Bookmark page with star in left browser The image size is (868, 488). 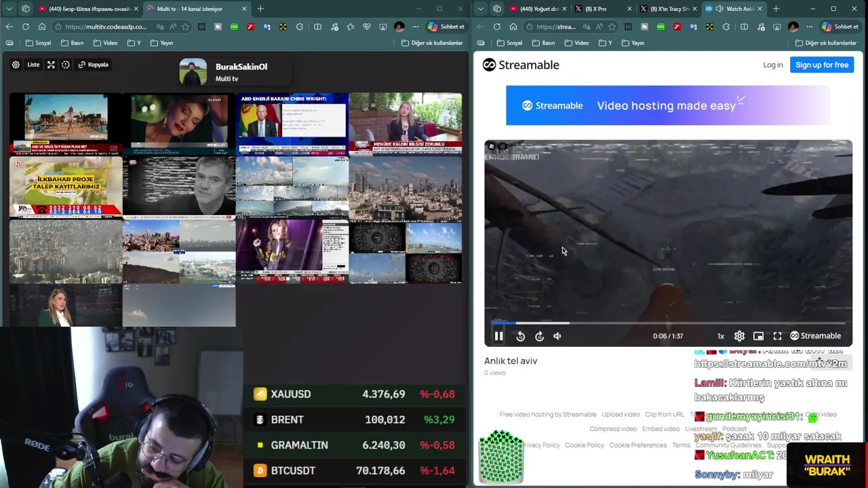(185, 26)
